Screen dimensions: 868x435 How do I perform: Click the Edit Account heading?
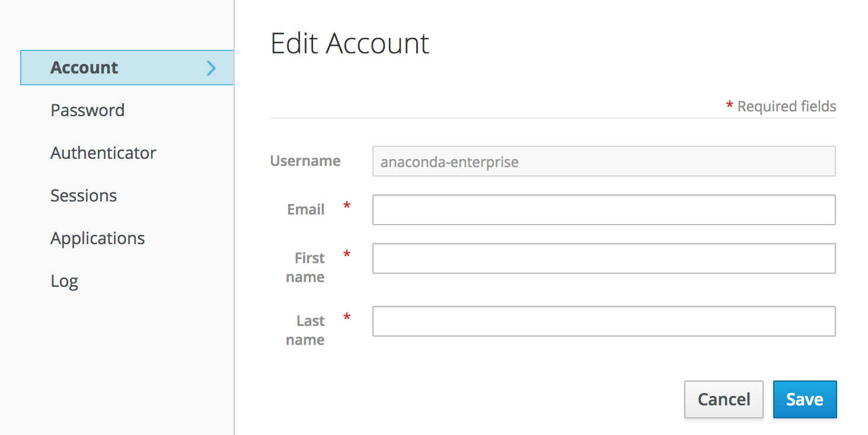349,43
